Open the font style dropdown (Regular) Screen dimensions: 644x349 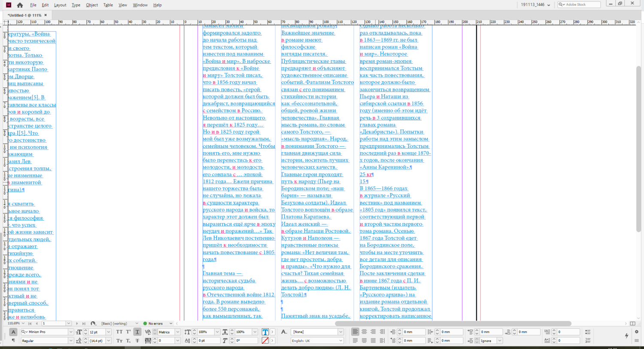tap(71, 340)
